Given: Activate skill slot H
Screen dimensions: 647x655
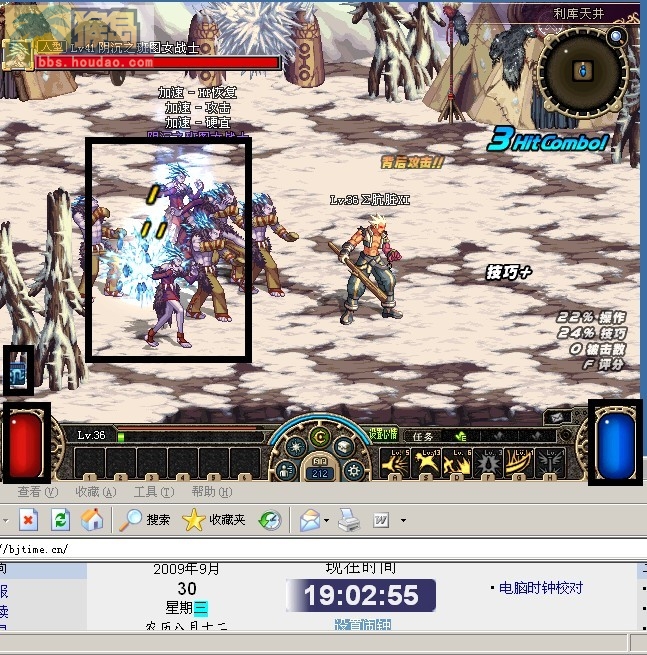Looking at the screenshot, I should [x=550, y=464].
